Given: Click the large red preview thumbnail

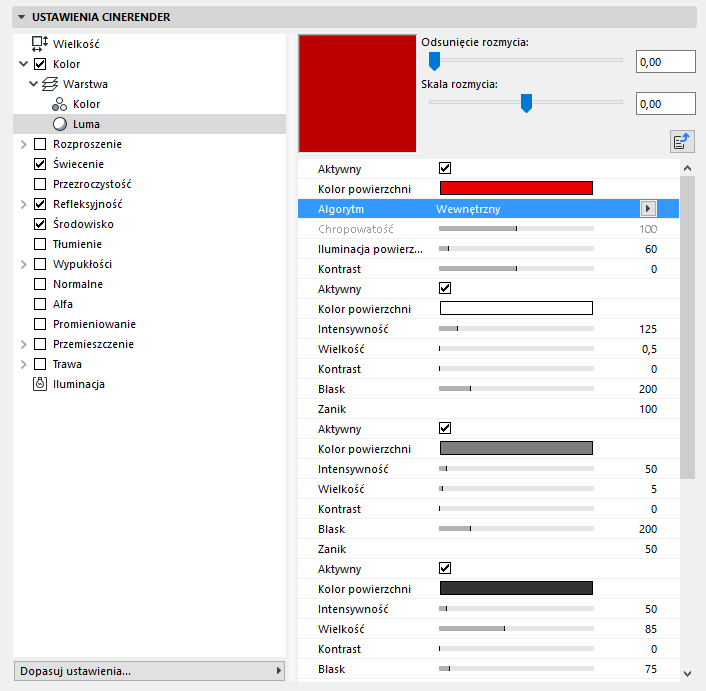Looking at the screenshot, I should pos(358,94).
